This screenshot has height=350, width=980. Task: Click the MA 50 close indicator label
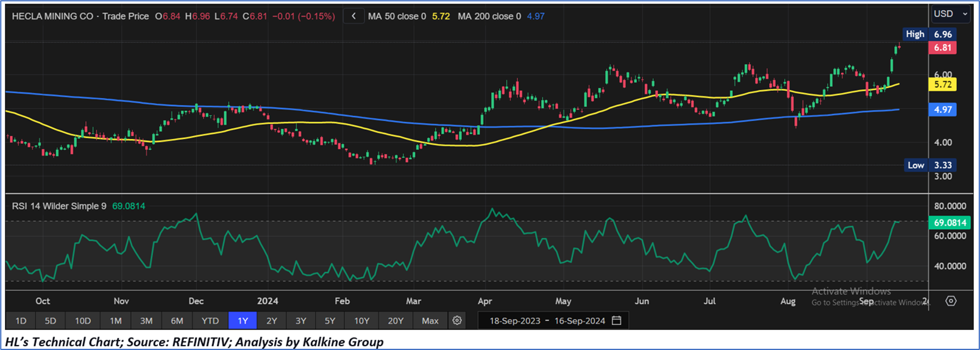pos(397,16)
